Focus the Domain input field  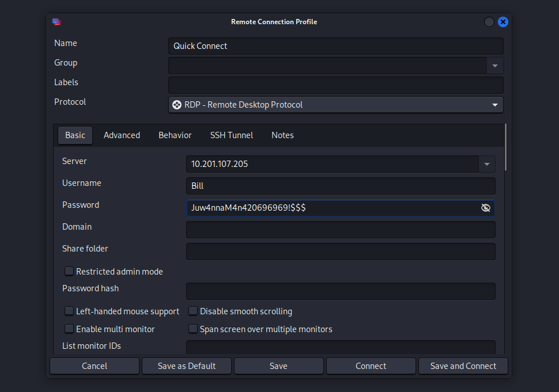click(x=340, y=230)
